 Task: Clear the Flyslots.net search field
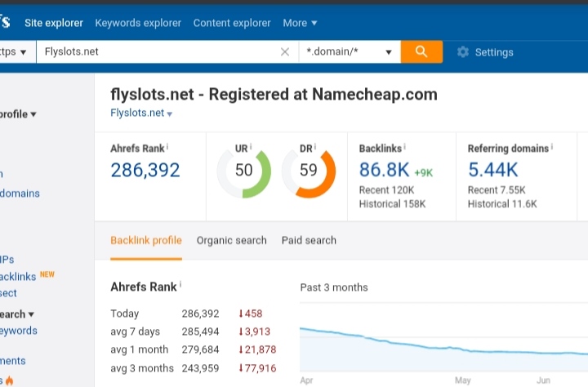click(x=285, y=51)
